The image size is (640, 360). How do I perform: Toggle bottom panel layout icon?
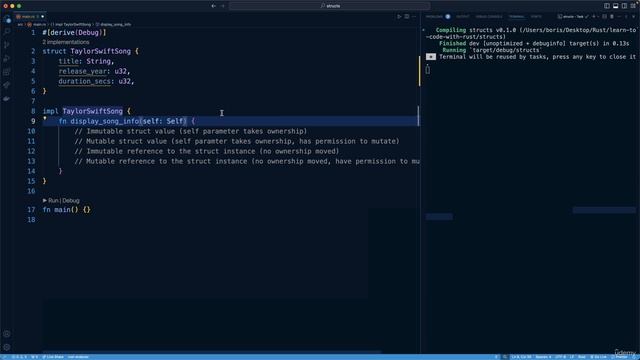pyautogui.click(x=616, y=6)
